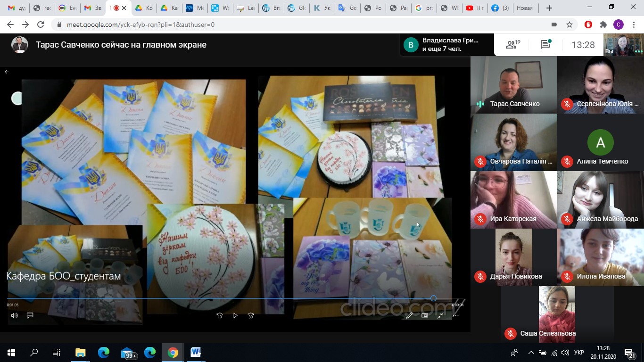Image resolution: width=644 pixels, height=362 pixels.
Task: Bookmark this page with the star icon
Action: pos(570,25)
